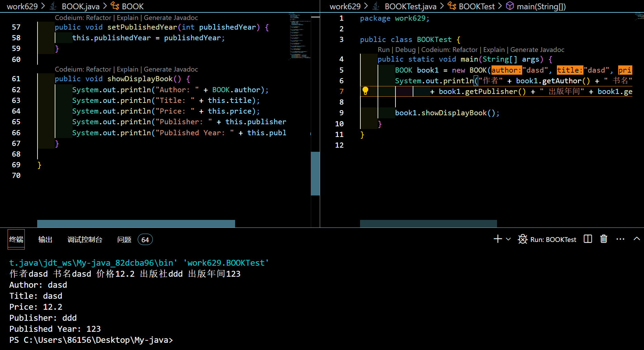644x350 pixels.
Task: Click the class symbol icon beside BOOKTest
Action: click(x=452, y=6)
